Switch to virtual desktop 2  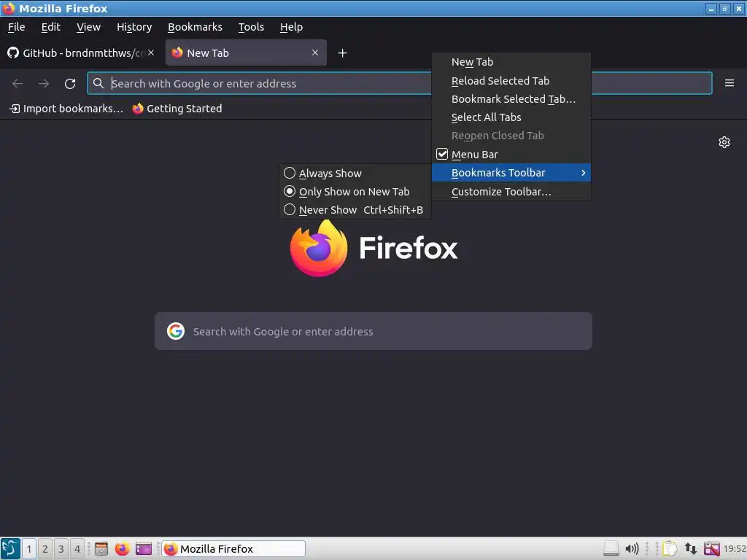coord(44,548)
